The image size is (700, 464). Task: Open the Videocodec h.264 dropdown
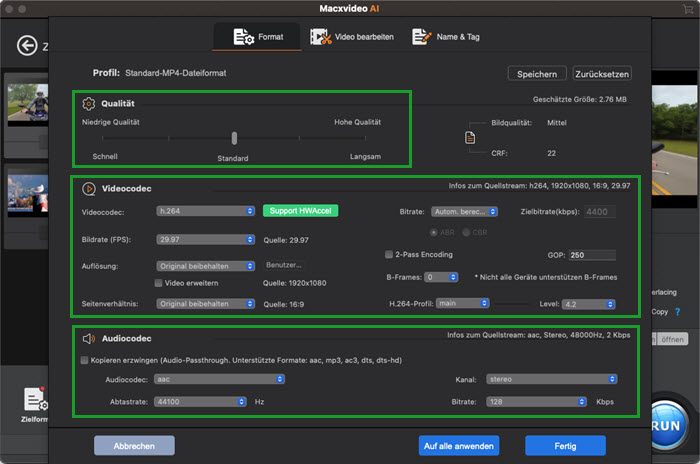point(205,211)
